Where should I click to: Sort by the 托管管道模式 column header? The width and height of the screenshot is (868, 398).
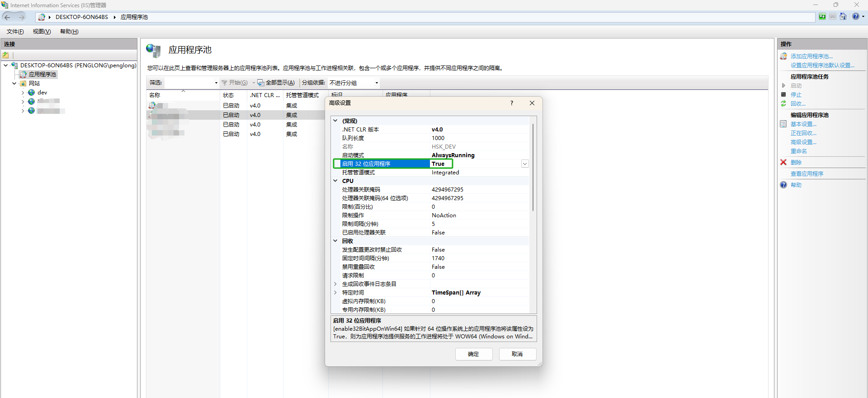click(305, 95)
